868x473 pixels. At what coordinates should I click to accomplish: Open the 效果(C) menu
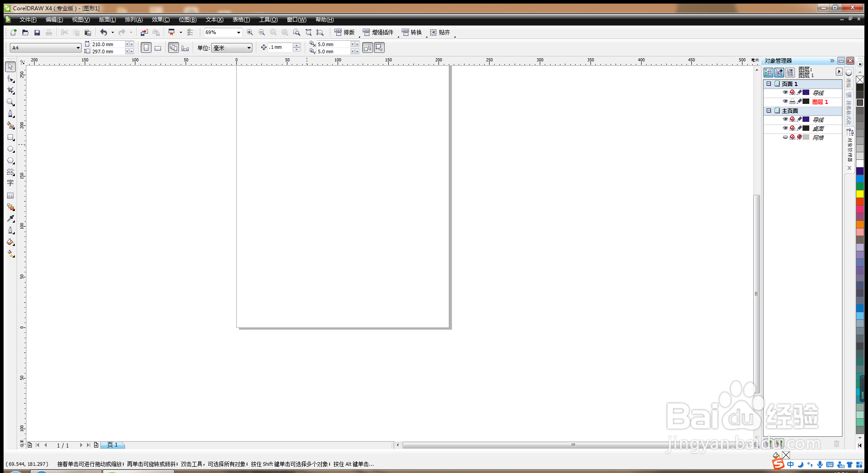pos(161,20)
